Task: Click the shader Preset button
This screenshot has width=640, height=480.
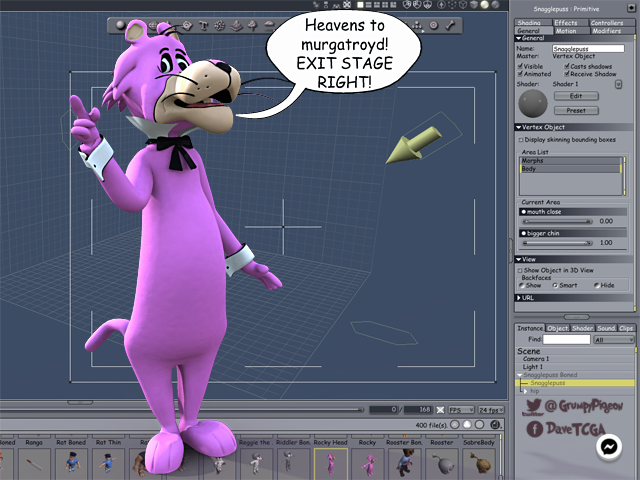Action: coord(576,110)
